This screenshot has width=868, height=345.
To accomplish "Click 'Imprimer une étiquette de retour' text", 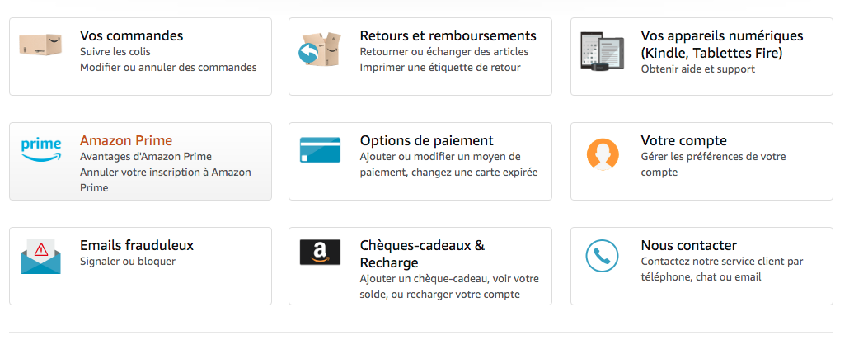I will [x=439, y=67].
